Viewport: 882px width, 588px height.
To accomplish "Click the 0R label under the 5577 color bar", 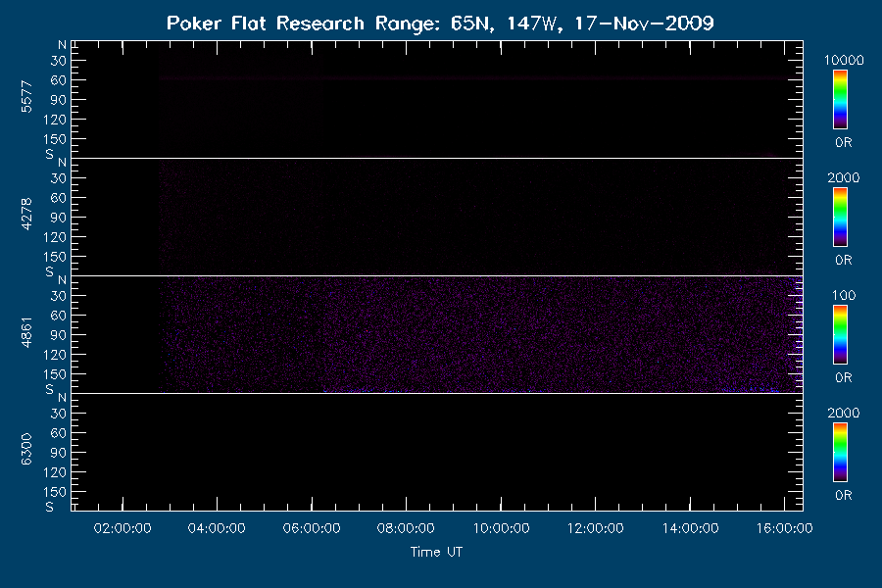I will tap(843, 142).
